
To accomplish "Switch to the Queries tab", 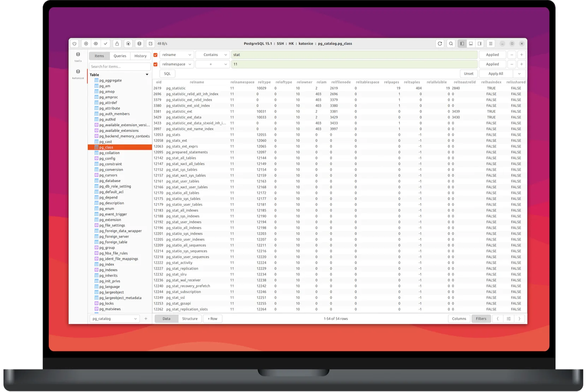I will (120, 56).
